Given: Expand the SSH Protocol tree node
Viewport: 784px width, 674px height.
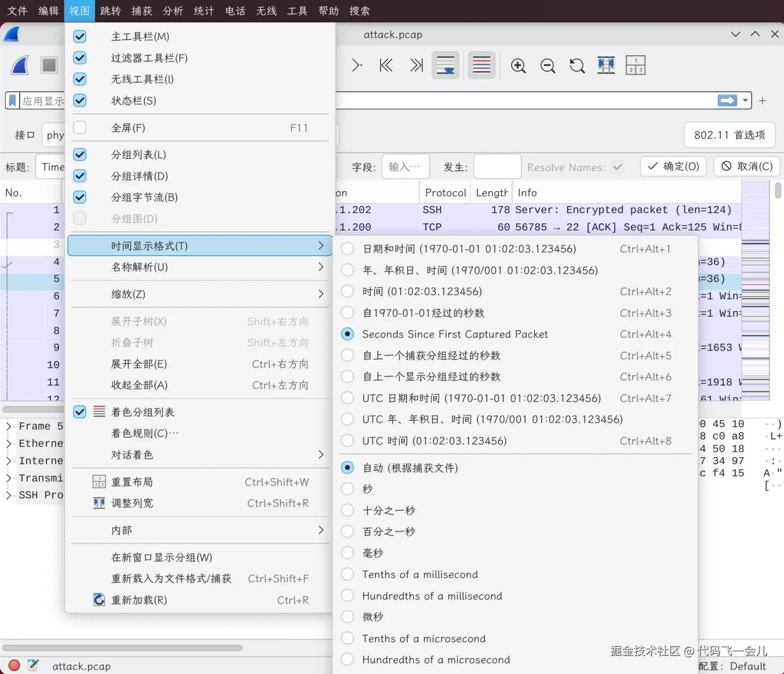Looking at the screenshot, I should 8,495.
